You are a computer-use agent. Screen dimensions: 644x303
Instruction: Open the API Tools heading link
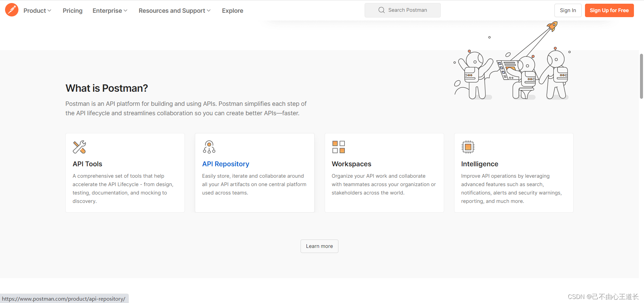point(87,164)
